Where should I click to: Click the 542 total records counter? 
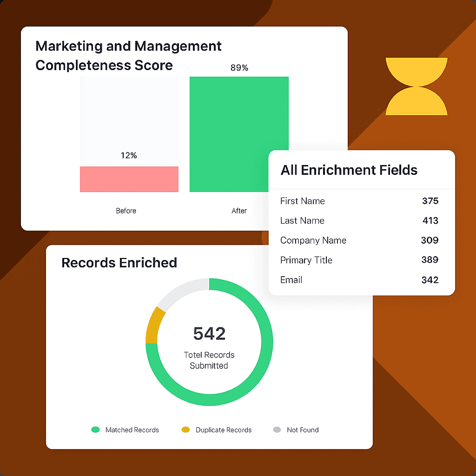209,334
